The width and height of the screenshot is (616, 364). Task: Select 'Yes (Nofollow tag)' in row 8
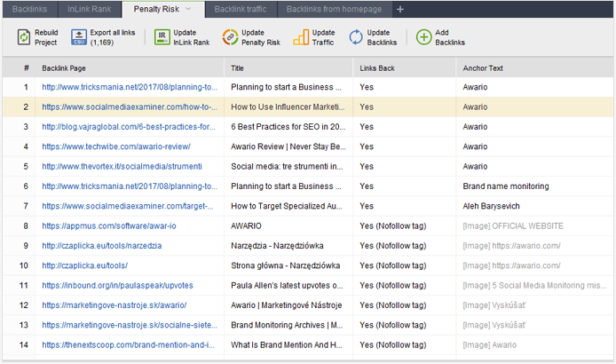point(393,226)
